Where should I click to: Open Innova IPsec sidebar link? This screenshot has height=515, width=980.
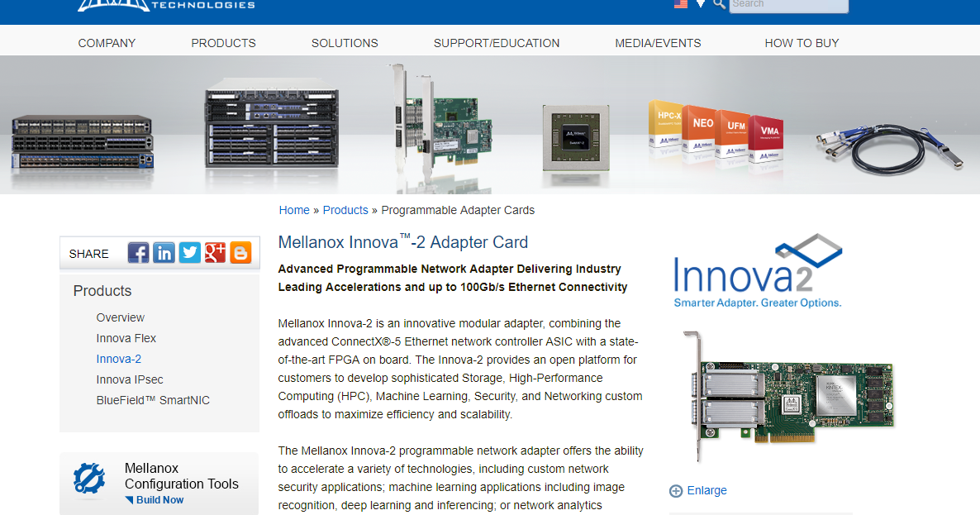pyautogui.click(x=130, y=379)
